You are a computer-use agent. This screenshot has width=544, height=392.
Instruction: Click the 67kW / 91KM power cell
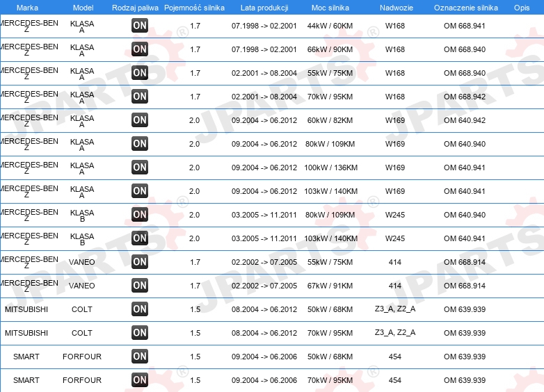330,286
